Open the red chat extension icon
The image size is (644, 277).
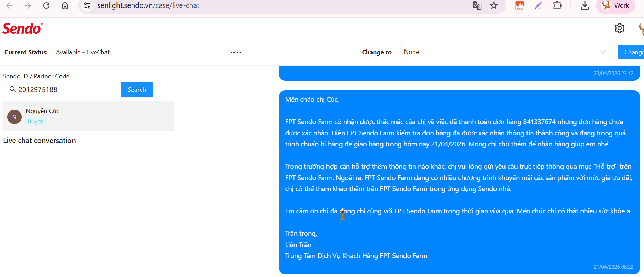pyautogui.click(x=520, y=5)
